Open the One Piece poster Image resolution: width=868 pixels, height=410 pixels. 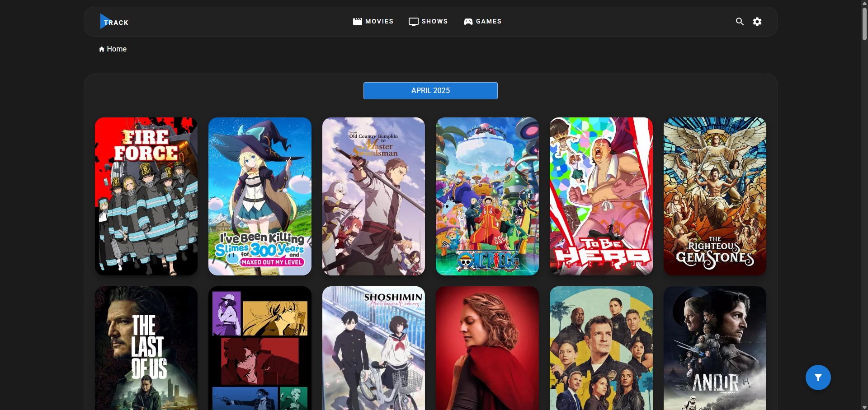click(487, 196)
